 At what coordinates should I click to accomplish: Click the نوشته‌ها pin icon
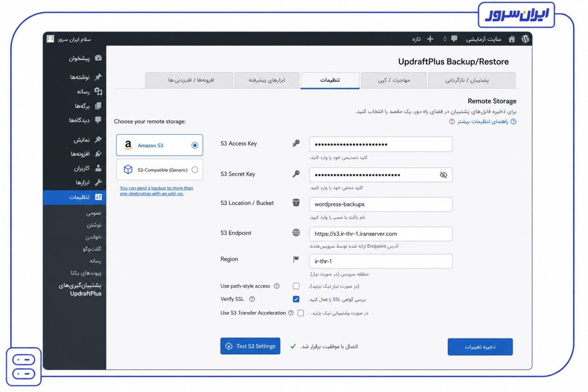point(99,77)
